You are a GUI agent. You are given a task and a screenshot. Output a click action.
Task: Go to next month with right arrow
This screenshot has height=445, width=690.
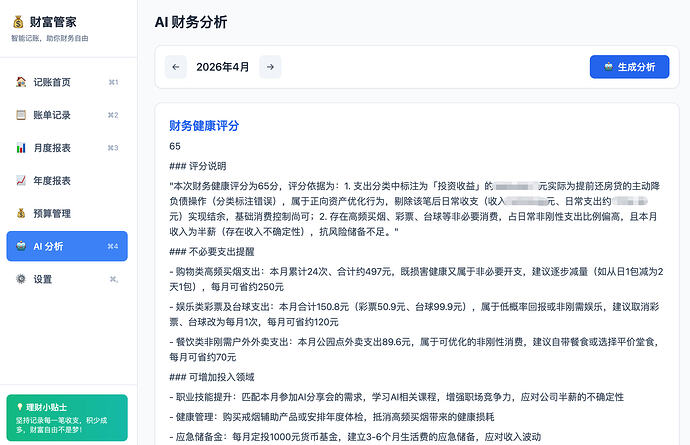[x=270, y=67]
